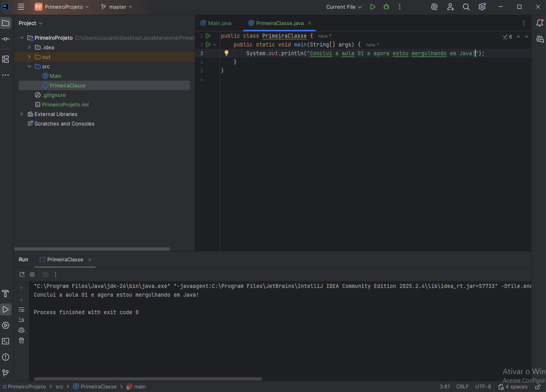The image size is (546, 392).
Task: Click the yellow lightbulb intention icon
Action: 227,53
